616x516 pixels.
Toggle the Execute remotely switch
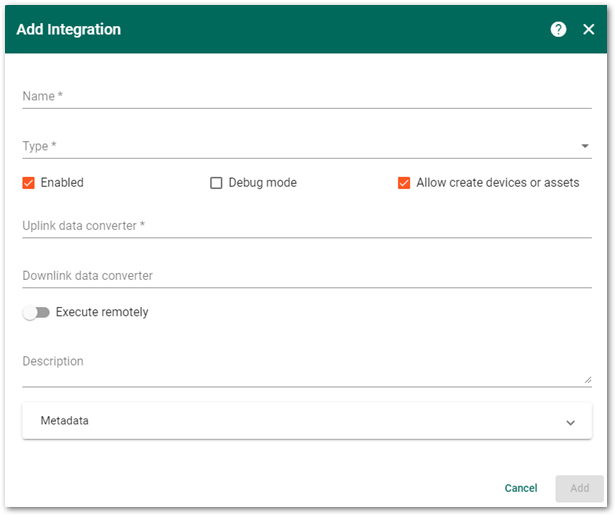[x=36, y=313]
